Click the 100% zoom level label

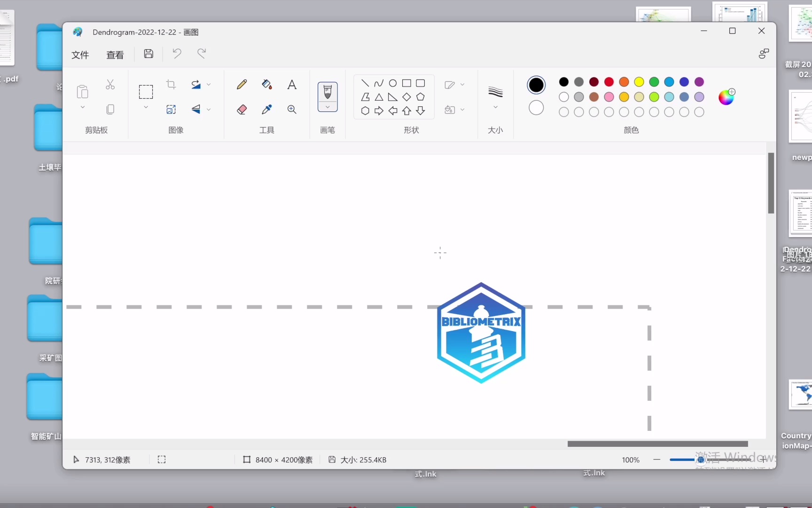click(x=631, y=460)
